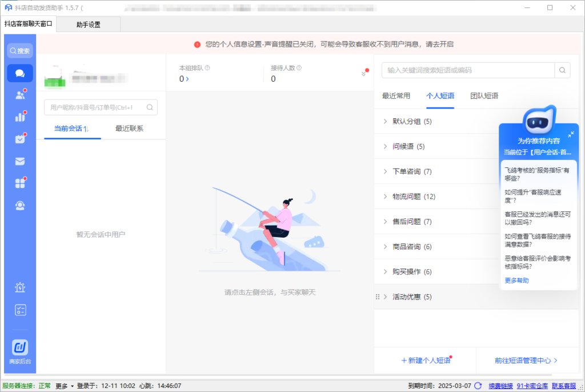Viewport: 585px width, 392px height.
Task: Click the sound reminder warning banner text
Action: coord(330,45)
